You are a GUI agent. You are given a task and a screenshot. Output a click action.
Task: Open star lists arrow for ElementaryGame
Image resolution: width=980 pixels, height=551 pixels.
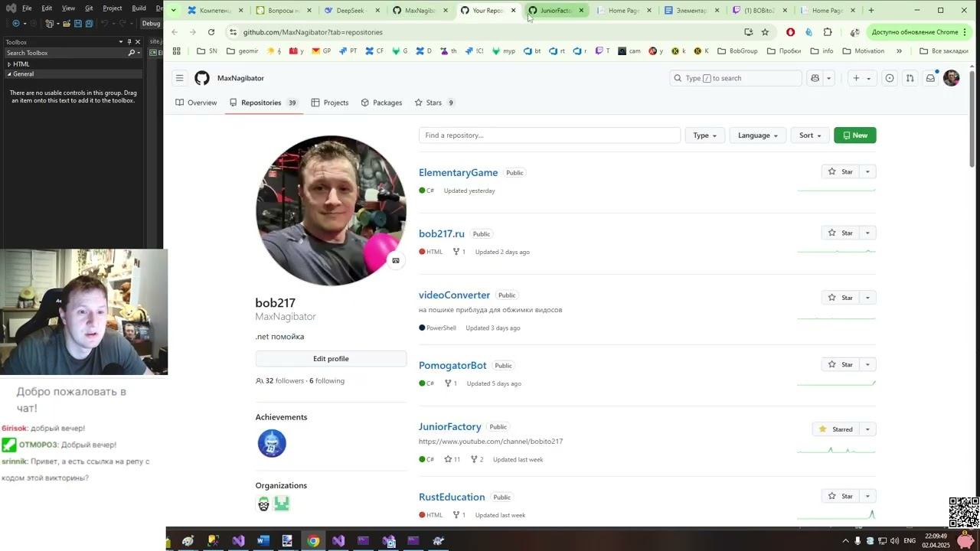point(867,171)
